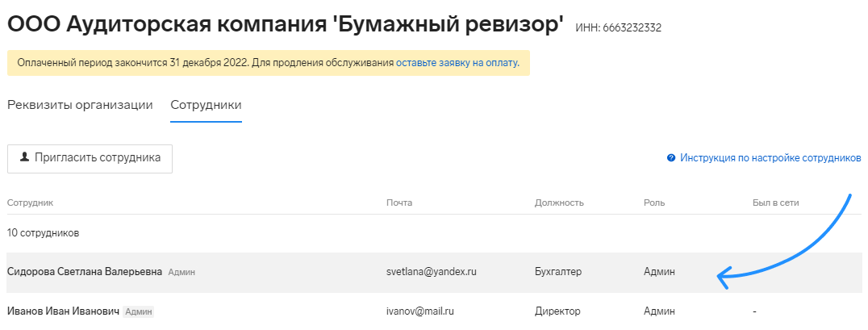Click the Почта column header
Viewport: 868px width, 330px height.
pyautogui.click(x=399, y=203)
